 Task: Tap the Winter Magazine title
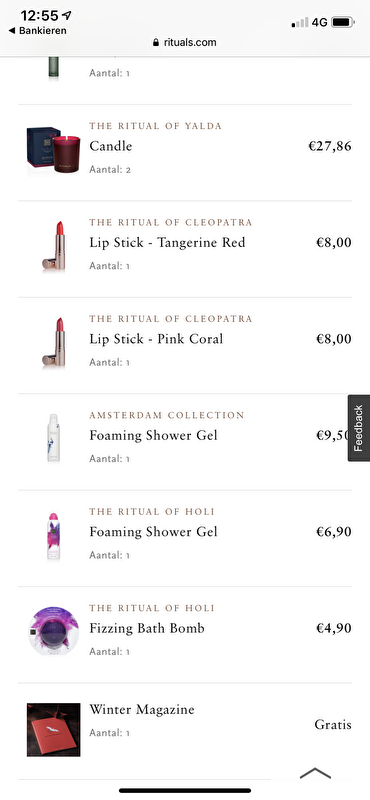point(142,710)
